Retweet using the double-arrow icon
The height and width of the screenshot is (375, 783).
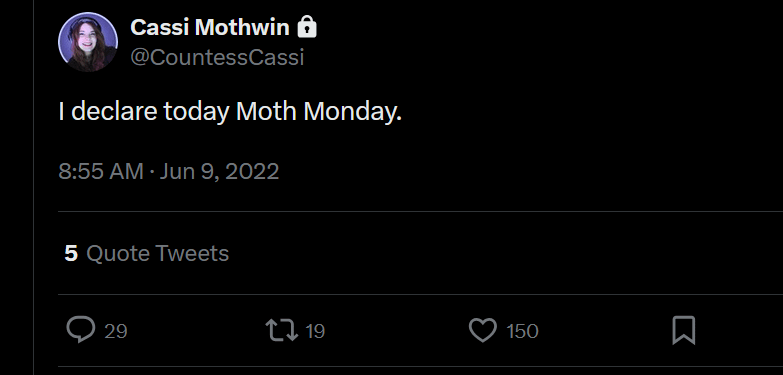click(282, 331)
